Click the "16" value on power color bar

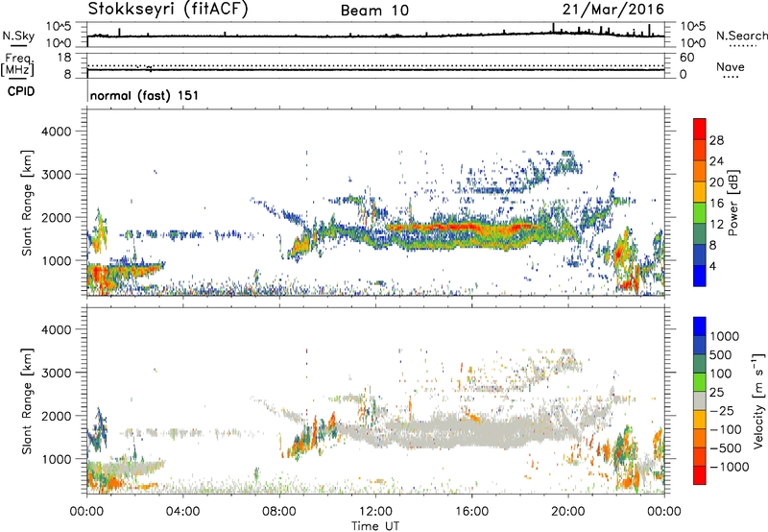716,204
